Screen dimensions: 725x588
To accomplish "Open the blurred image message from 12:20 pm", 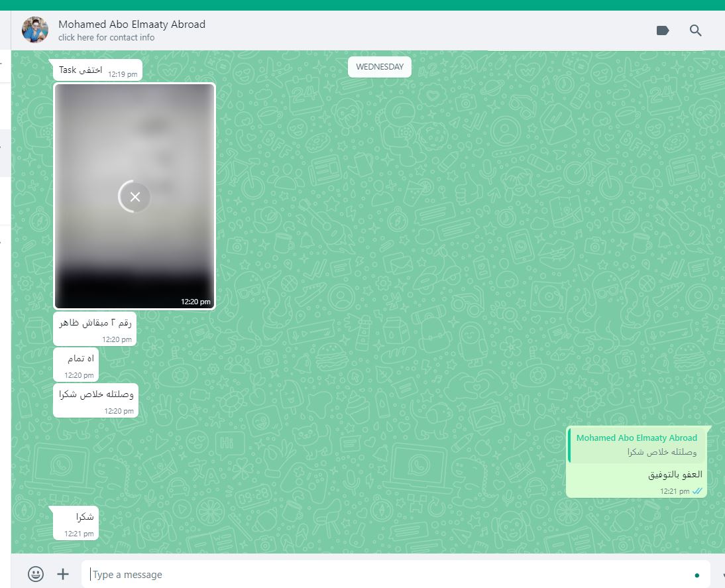I will [135, 196].
